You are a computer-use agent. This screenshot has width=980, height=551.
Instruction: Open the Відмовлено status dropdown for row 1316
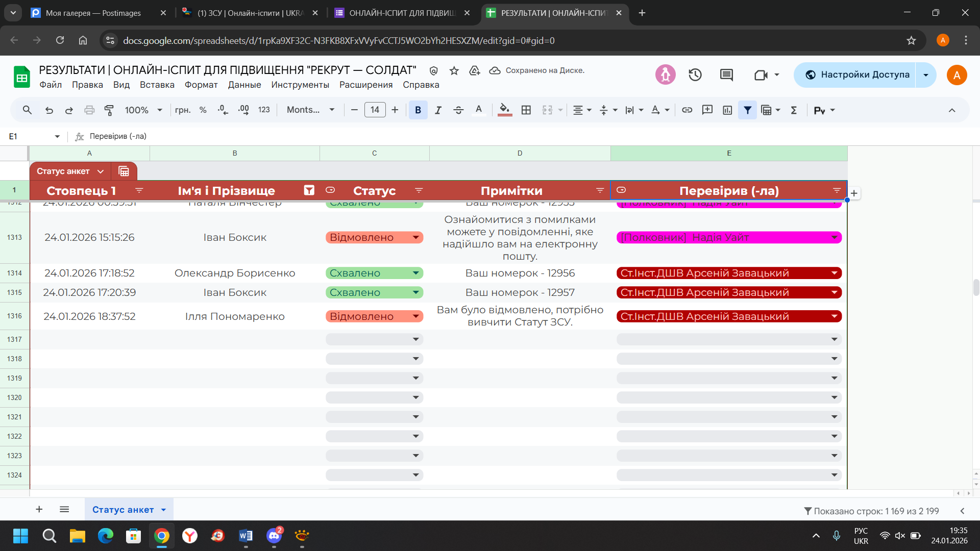tap(416, 316)
